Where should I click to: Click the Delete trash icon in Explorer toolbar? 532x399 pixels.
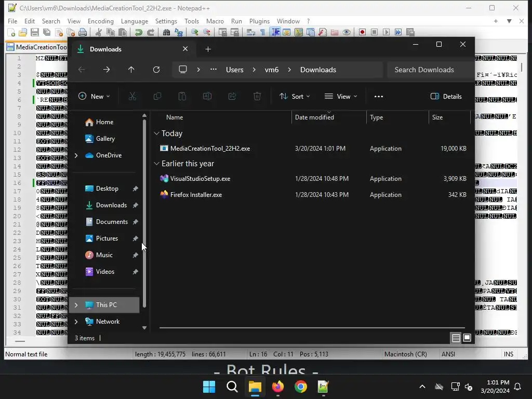click(x=257, y=96)
